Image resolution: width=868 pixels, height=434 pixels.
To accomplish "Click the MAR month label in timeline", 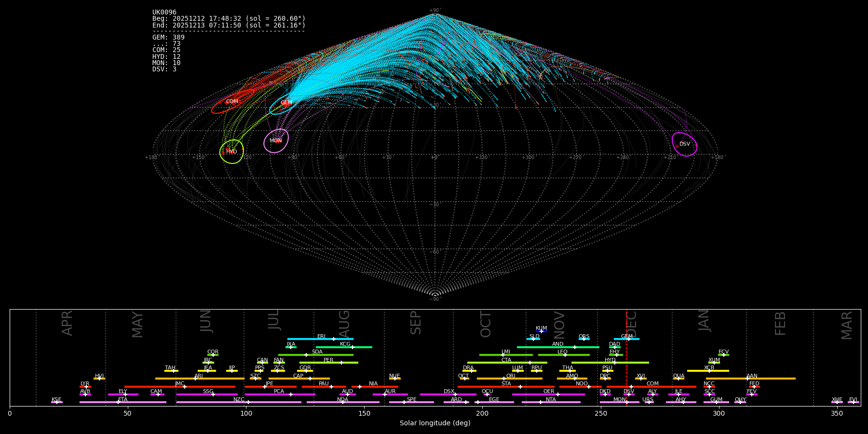I will (x=847, y=325).
